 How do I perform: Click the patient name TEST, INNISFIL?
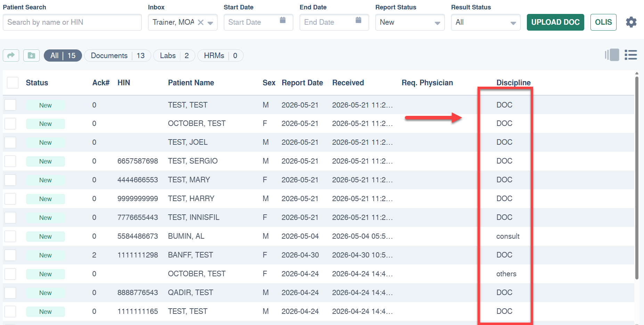coord(194,217)
